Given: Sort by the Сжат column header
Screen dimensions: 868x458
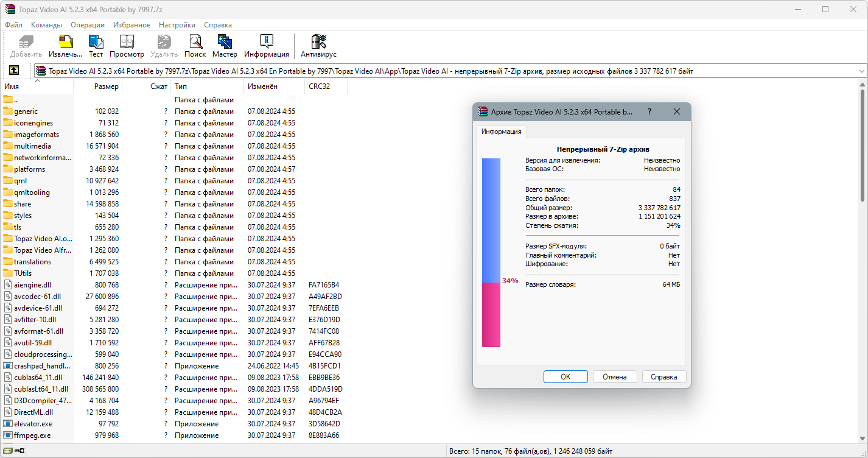Looking at the screenshot, I should pos(146,86).
